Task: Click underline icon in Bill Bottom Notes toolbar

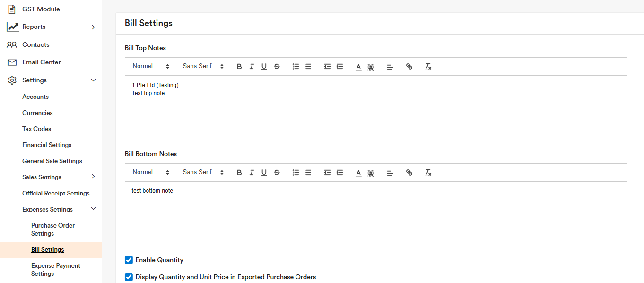Action: [x=264, y=173]
